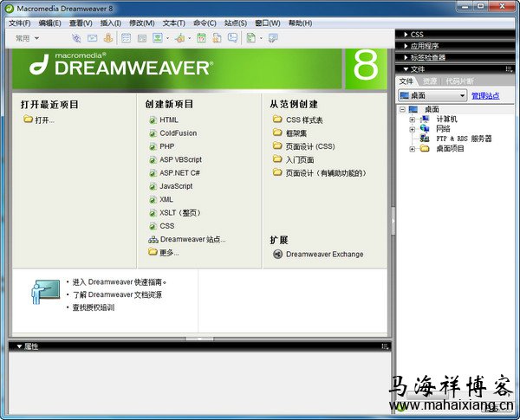This screenshot has width=520, height=420.
Task: Click 页面设计 (CSS) sample link
Action: (310, 146)
